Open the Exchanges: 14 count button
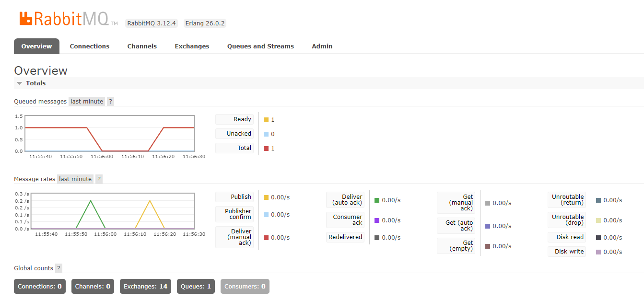 coord(145,287)
